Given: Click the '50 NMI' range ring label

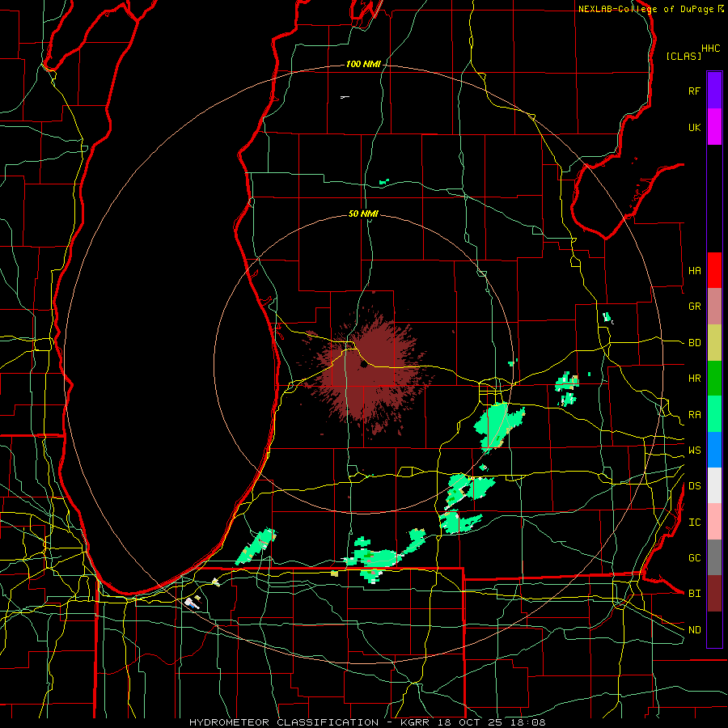Looking at the screenshot, I should pyautogui.click(x=363, y=214).
